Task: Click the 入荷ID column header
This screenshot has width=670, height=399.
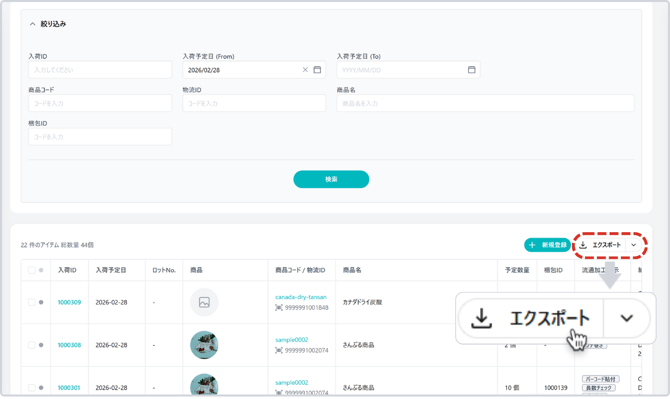Action: [67, 270]
